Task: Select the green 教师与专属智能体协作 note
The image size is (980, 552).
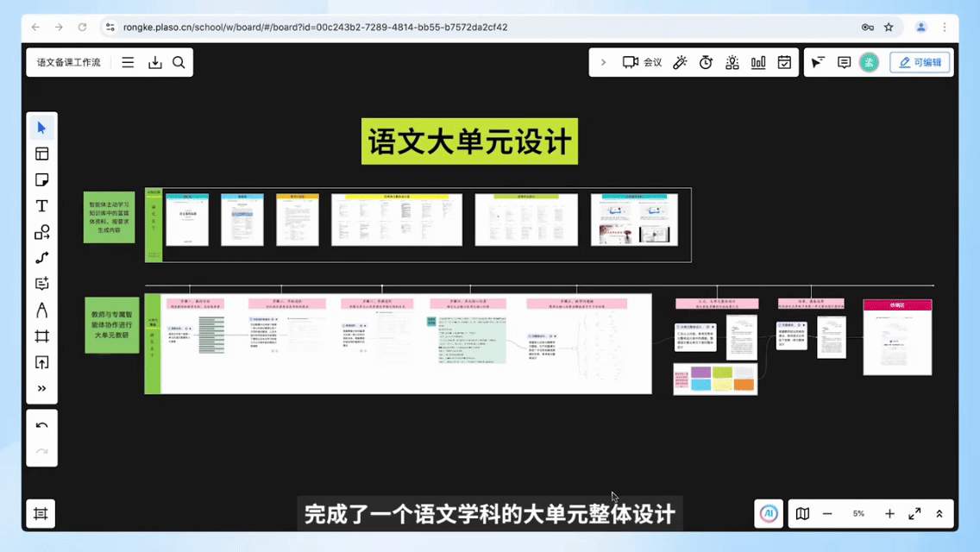Action: coord(112,325)
